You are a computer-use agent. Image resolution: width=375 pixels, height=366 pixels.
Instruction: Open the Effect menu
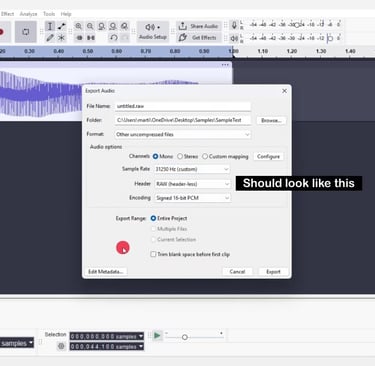7,14
